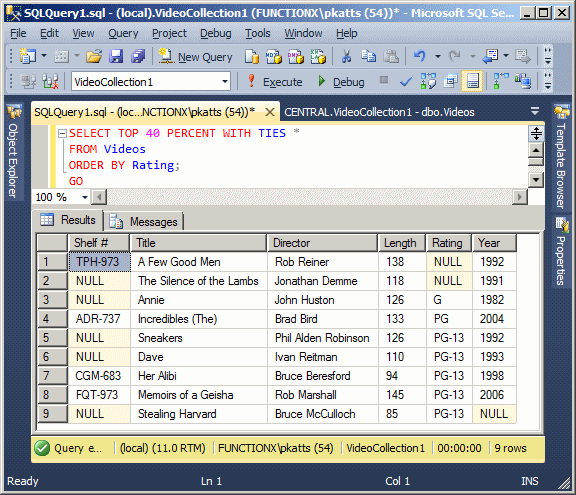
Task: Open the active document tab list dropdown
Action: [535, 111]
